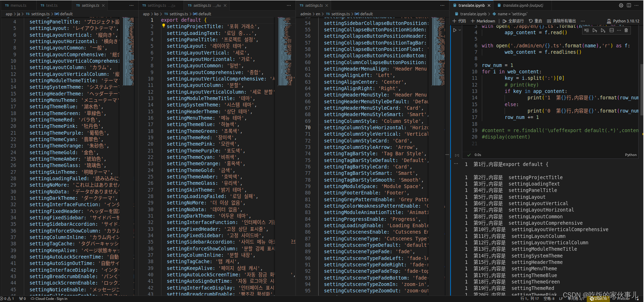Click the 'en' folder breadcrumb
The height and width of the screenshot is (302, 644).
point(318,14)
